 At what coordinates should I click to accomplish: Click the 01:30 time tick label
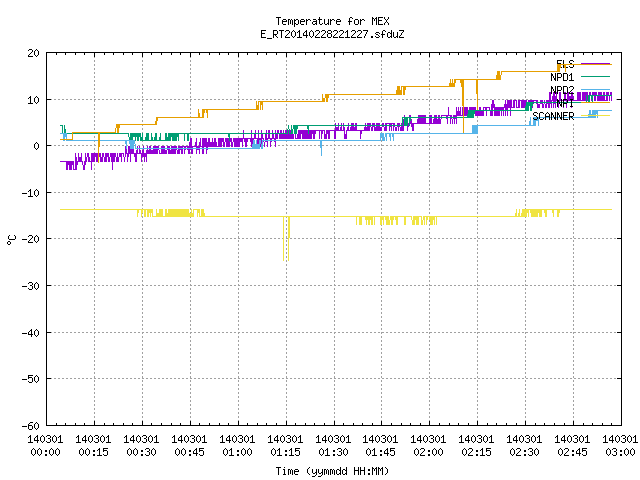tap(333, 452)
